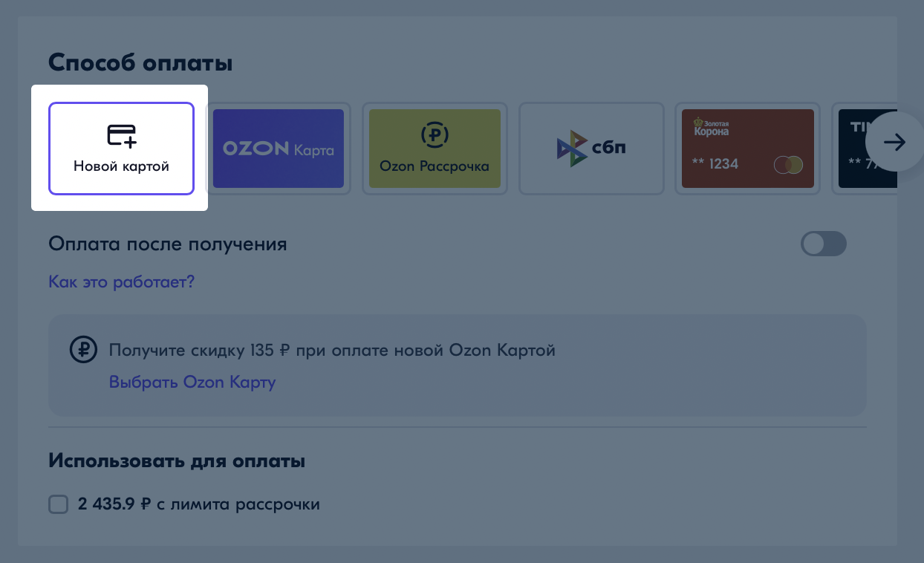This screenshot has width=924, height=563.
Task: Click the "Использовать для оплаты" heading
Action: point(177,461)
